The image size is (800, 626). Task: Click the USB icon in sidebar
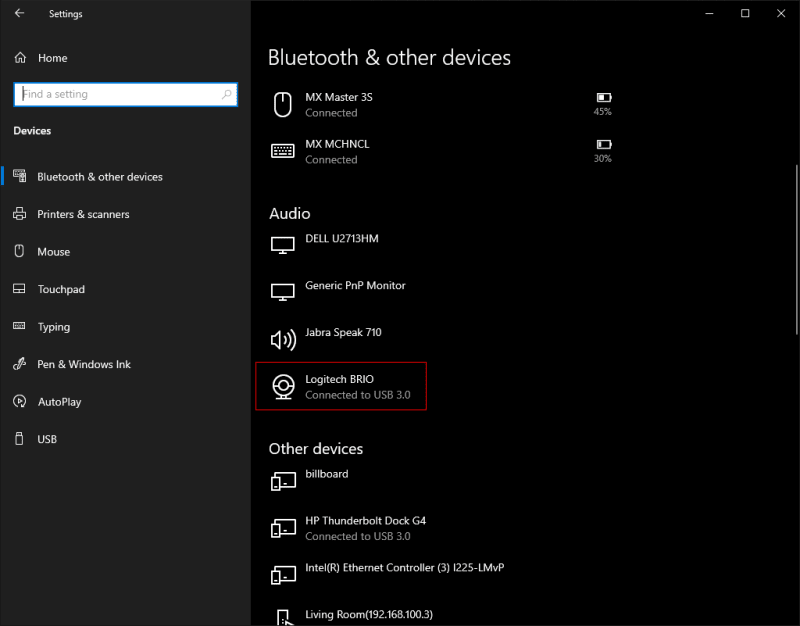click(x=19, y=439)
